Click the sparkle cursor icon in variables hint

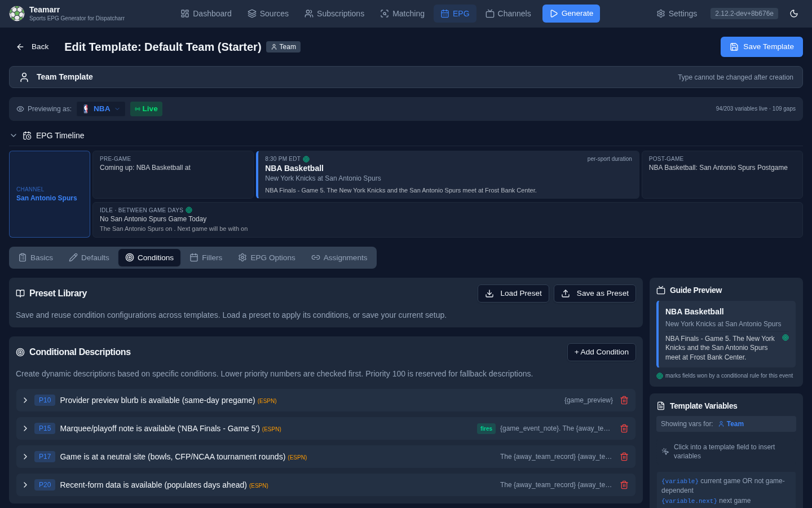point(665,452)
